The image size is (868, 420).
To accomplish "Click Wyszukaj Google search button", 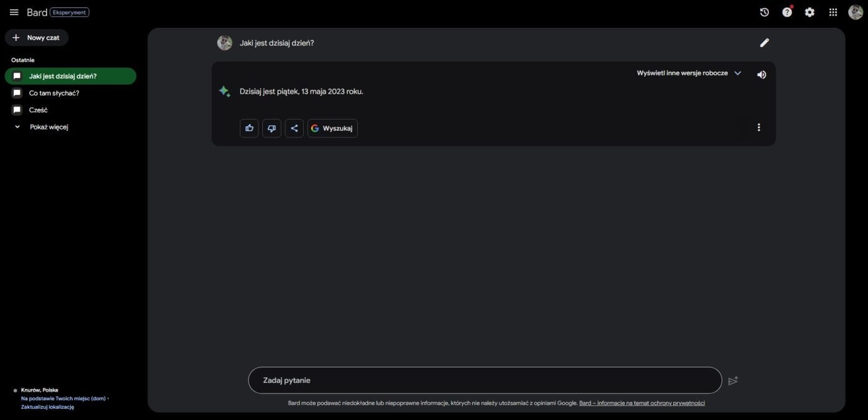I will tap(332, 128).
